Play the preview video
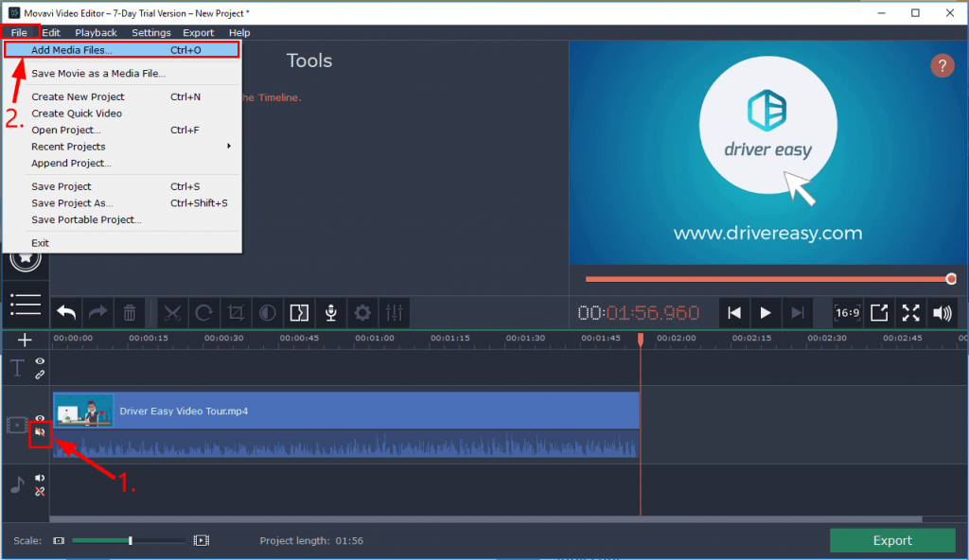969x560 pixels. tap(765, 313)
